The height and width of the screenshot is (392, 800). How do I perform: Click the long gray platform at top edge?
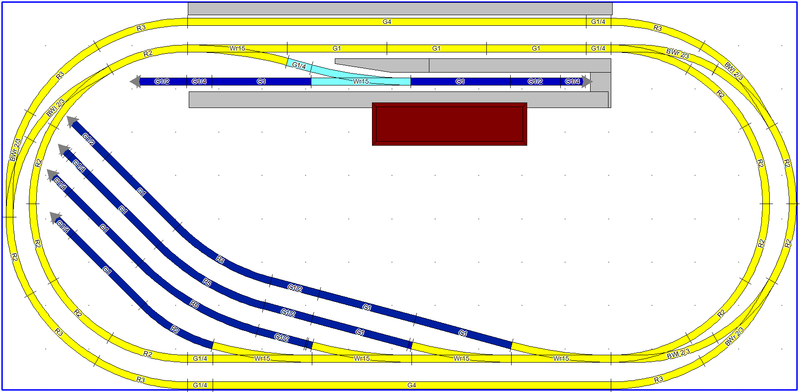[400, 9]
